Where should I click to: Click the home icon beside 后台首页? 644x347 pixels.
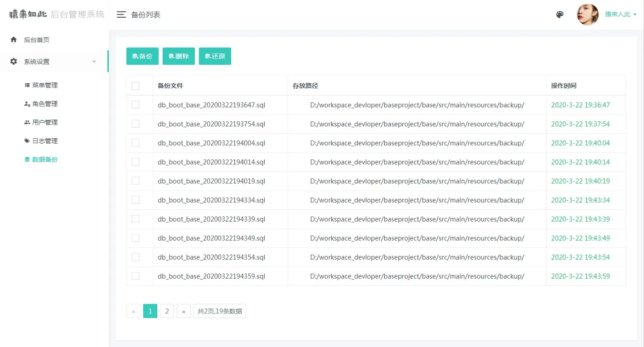point(13,39)
